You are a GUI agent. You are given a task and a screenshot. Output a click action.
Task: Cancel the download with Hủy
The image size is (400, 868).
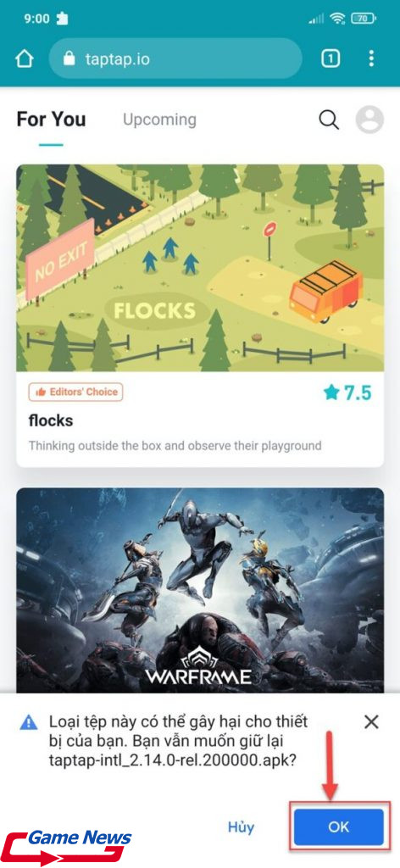click(242, 827)
